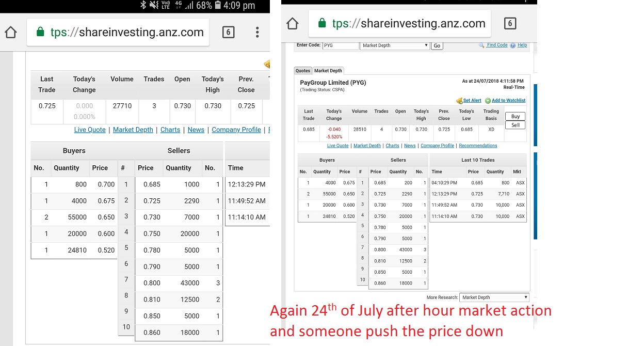
Task: Tap the green padlock in the left address bar
Action: [40, 33]
